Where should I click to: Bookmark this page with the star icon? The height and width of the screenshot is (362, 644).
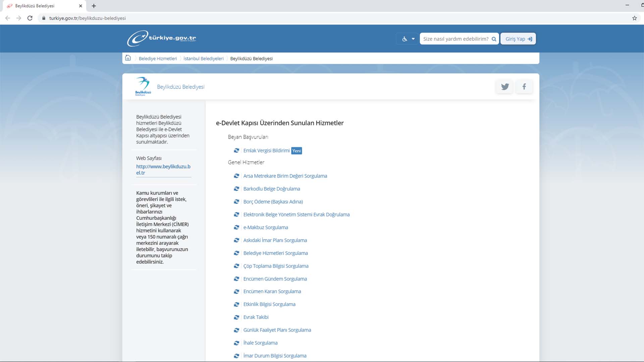click(x=634, y=18)
